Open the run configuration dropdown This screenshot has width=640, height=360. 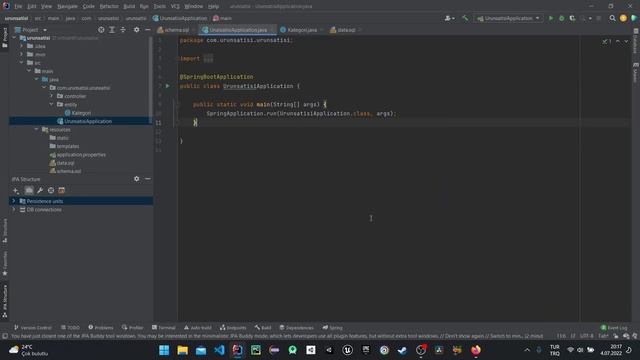pos(509,18)
